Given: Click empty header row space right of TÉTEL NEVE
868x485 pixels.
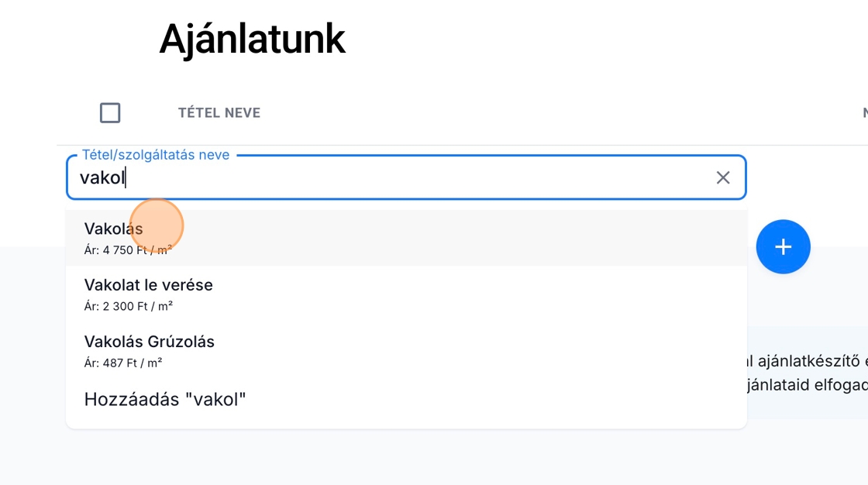Looking at the screenshot, I should pyautogui.click(x=542, y=113).
